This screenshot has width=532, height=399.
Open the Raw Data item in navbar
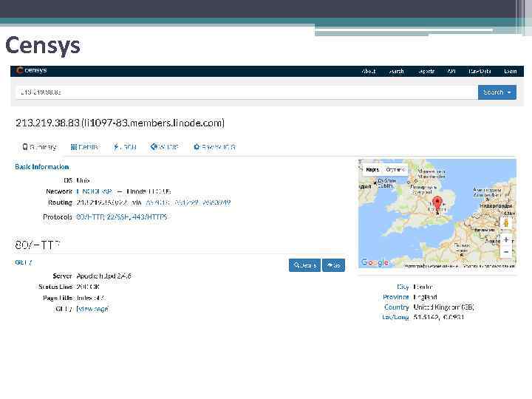point(480,71)
